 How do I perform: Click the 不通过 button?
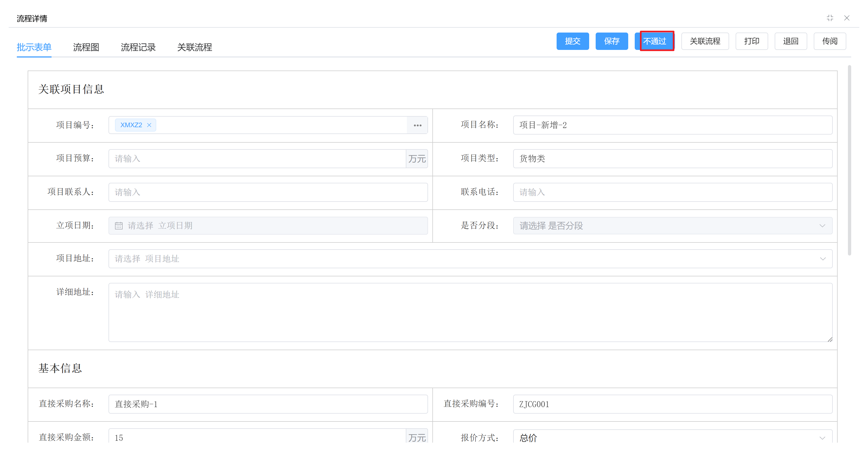pos(654,41)
